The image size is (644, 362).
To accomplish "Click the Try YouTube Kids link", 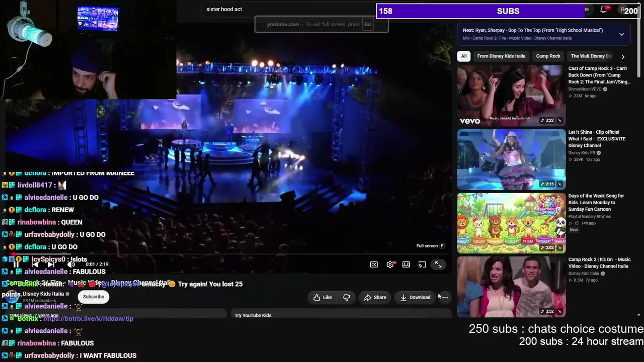I will (253, 315).
